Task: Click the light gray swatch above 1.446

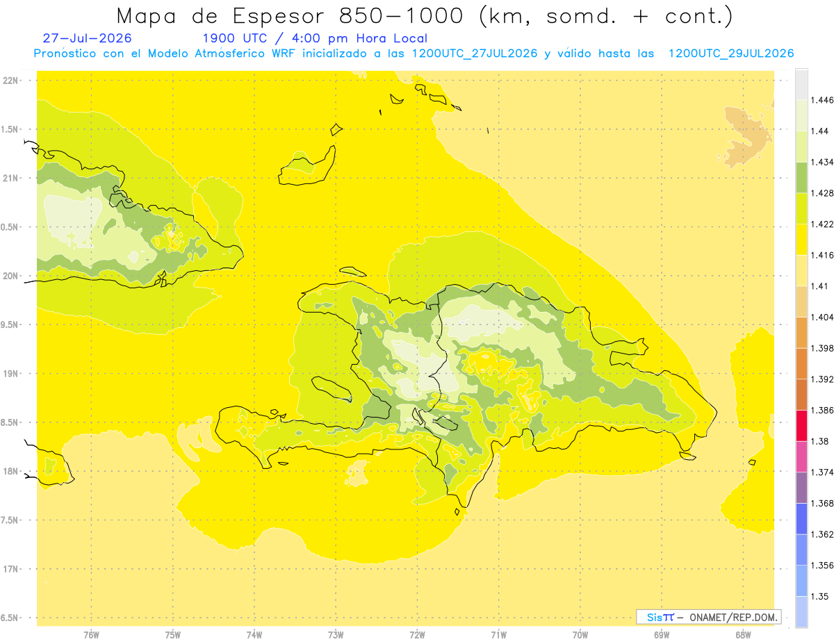Action: click(x=801, y=84)
